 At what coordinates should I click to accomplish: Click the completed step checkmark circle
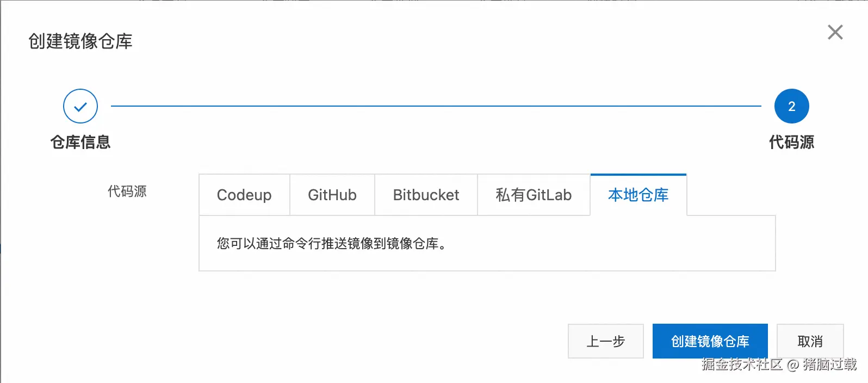tap(80, 106)
